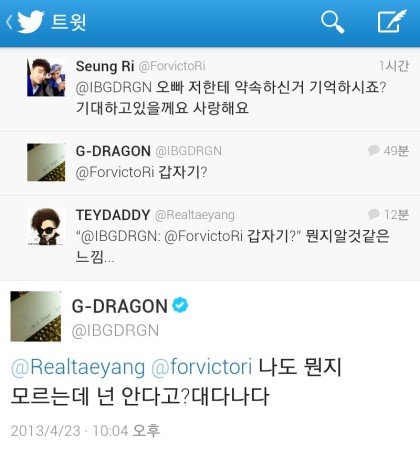Follow @Realtaeyang mention in main tweet
This screenshot has width=420, height=449.
click(x=78, y=368)
